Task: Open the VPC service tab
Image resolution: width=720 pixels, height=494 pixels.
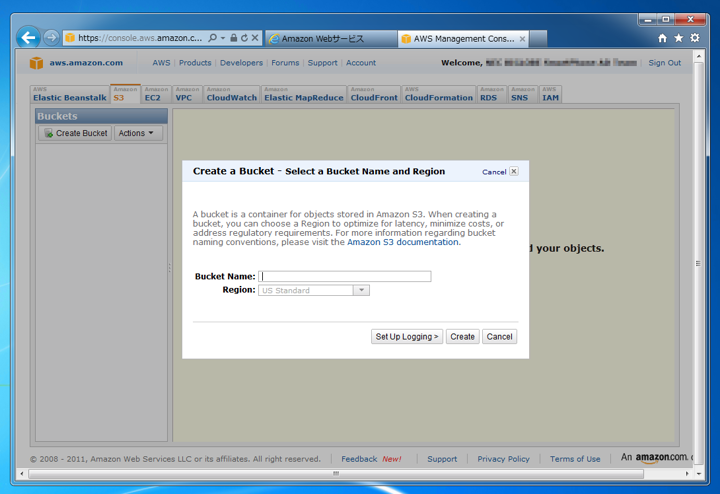Action: coord(187,94)
